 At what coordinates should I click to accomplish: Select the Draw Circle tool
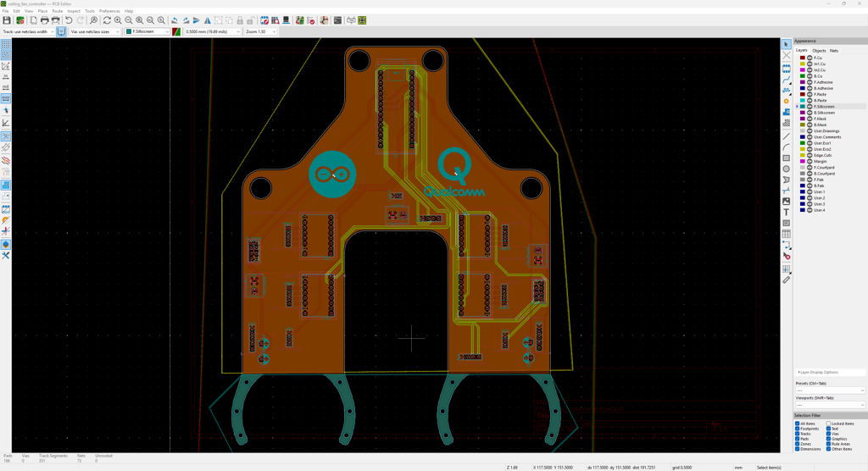pos(786,169)
